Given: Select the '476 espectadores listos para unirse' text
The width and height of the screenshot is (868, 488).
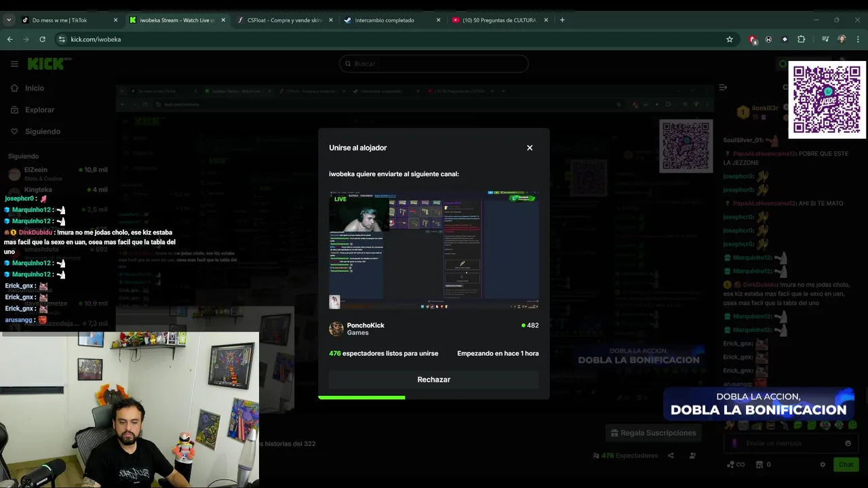Looking at the screenshot, I should (x=383, y=353).
